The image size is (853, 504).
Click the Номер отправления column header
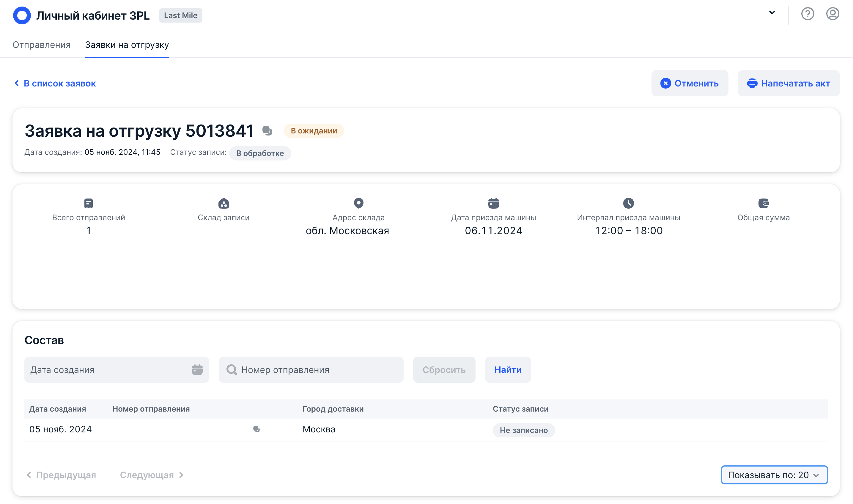click(151, 409)
